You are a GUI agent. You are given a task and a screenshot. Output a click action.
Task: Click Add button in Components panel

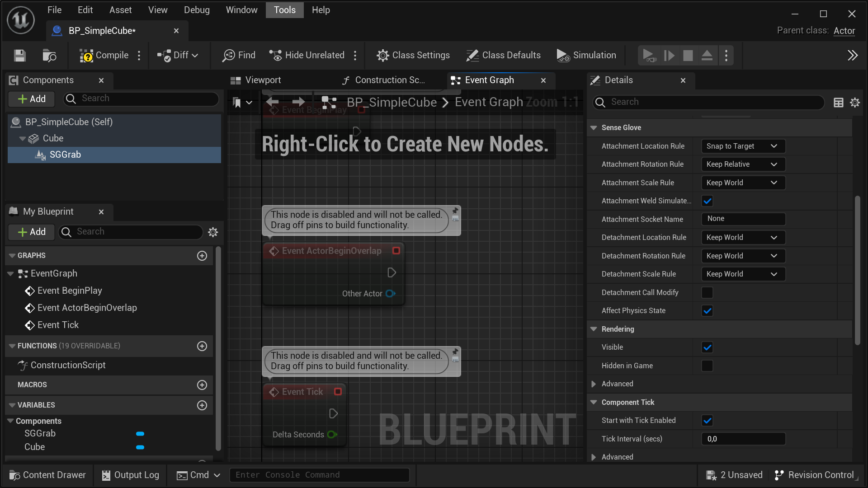pos(32,99)
